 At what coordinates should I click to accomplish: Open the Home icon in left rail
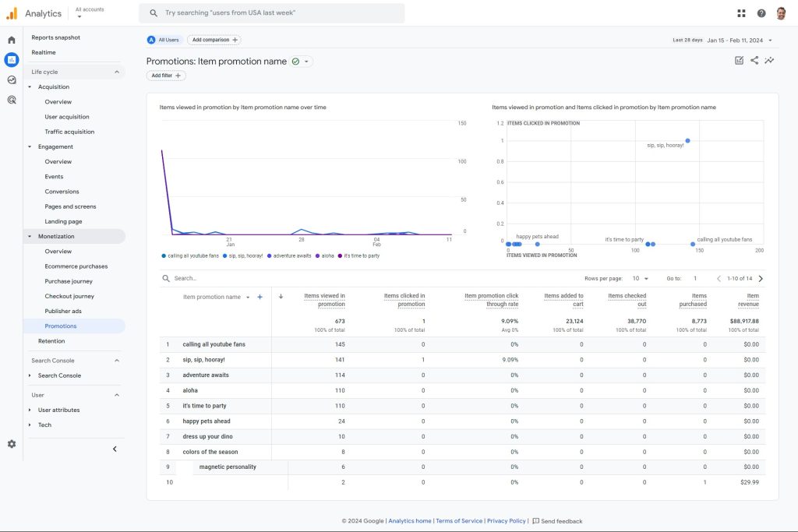point(11,40)
